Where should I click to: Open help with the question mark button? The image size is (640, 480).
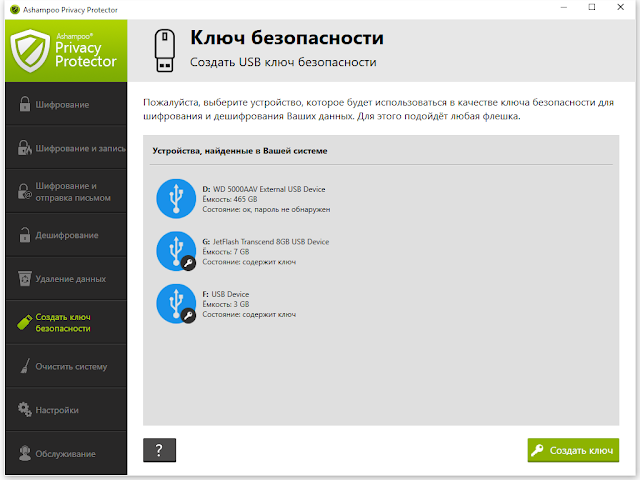[160, 450]
